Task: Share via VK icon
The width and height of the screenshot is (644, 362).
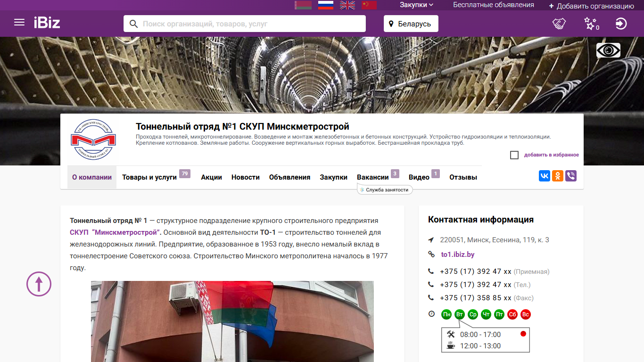Action: (545, 176)
